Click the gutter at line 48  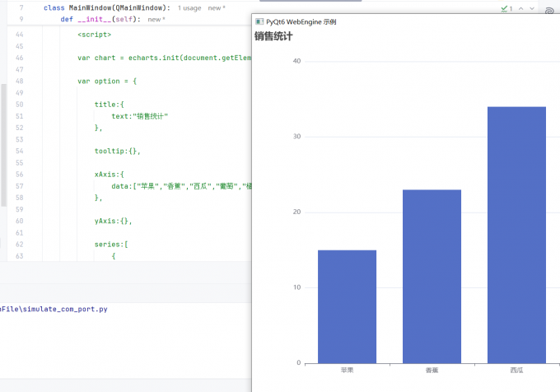point(19,81)
